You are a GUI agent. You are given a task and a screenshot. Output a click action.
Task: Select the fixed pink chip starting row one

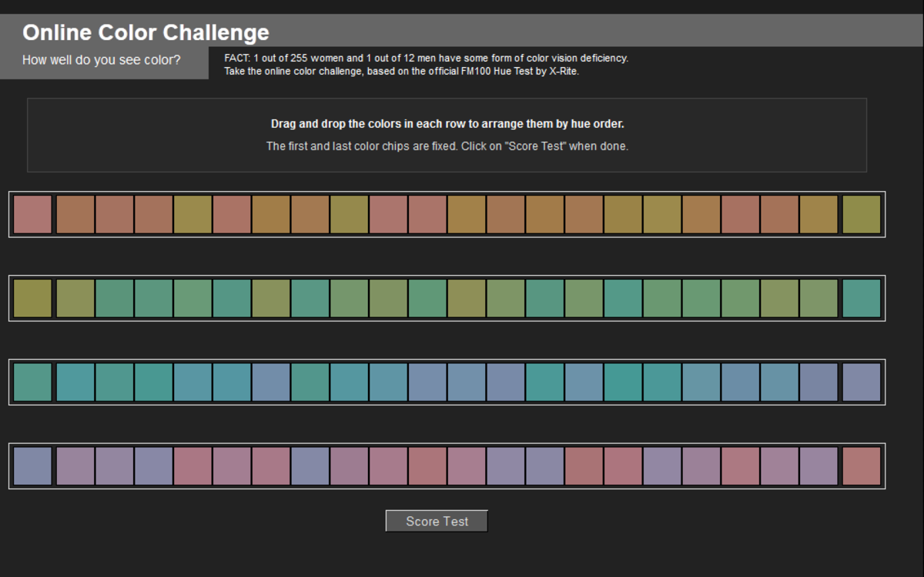pyautogui.click(x=31, y=214)
